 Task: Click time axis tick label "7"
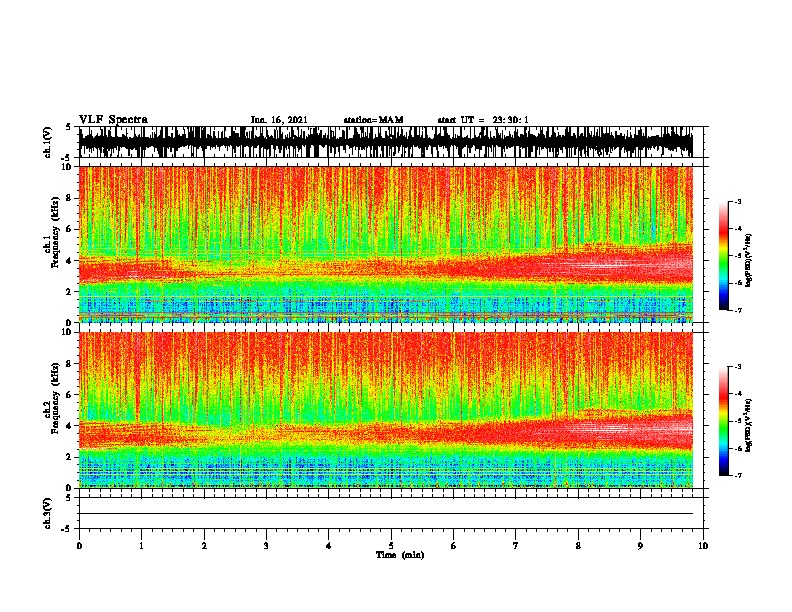(516, 546)
